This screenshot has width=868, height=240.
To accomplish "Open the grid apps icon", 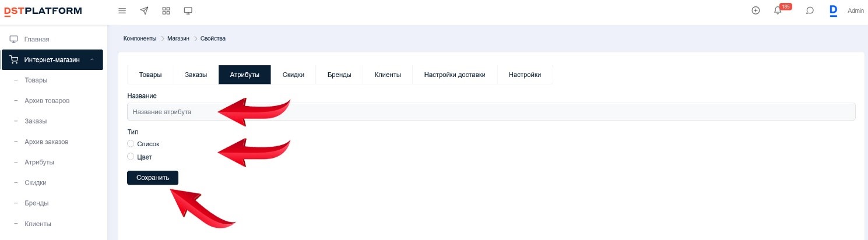I will point(166,10).
